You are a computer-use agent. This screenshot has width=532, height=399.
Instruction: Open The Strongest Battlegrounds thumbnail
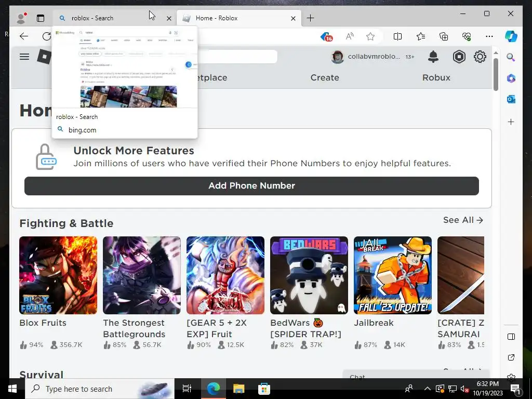(x=142, y=275)
